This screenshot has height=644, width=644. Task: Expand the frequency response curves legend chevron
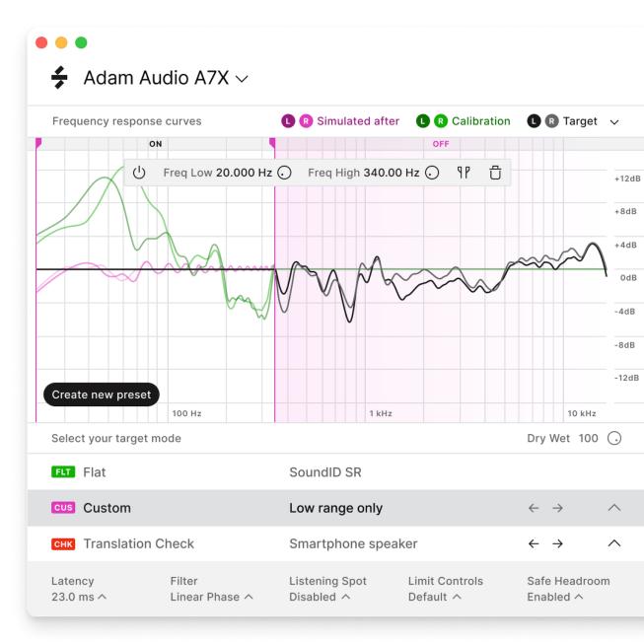(x=614, y=121)
